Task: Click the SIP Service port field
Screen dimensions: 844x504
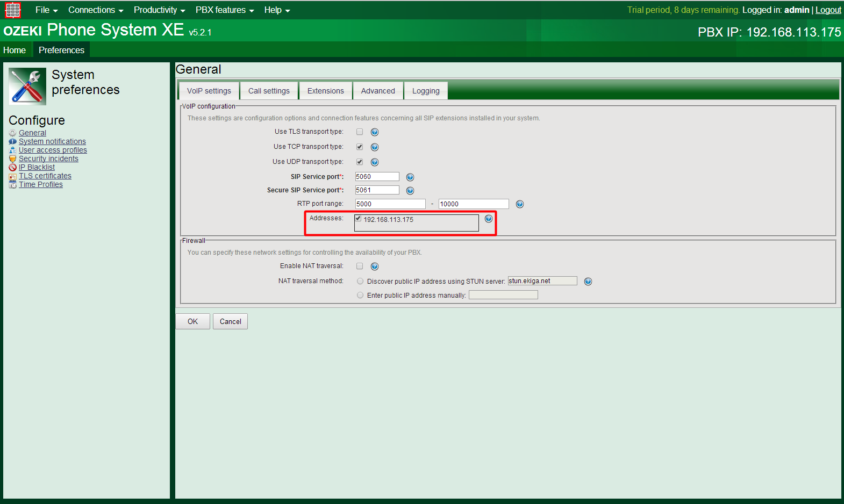Action: click(377, 177)
